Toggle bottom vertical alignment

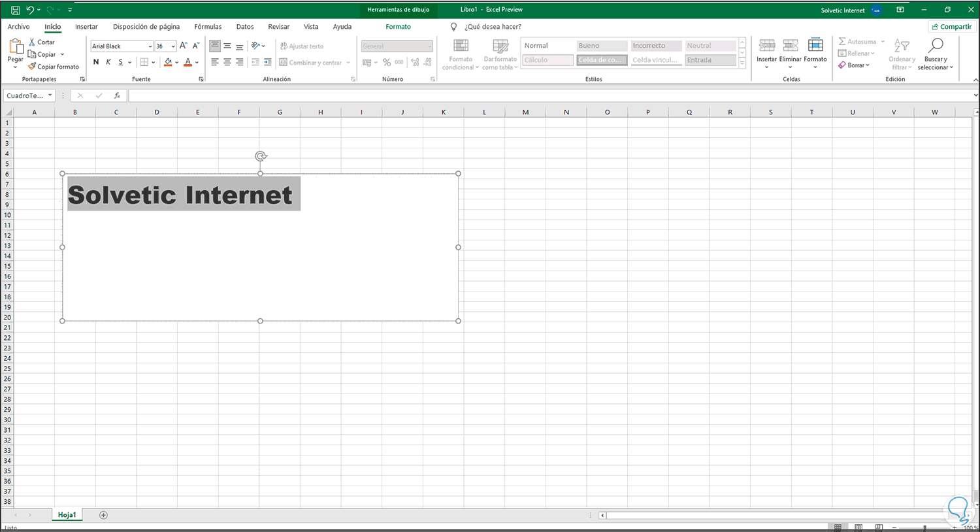pos(240,46)
